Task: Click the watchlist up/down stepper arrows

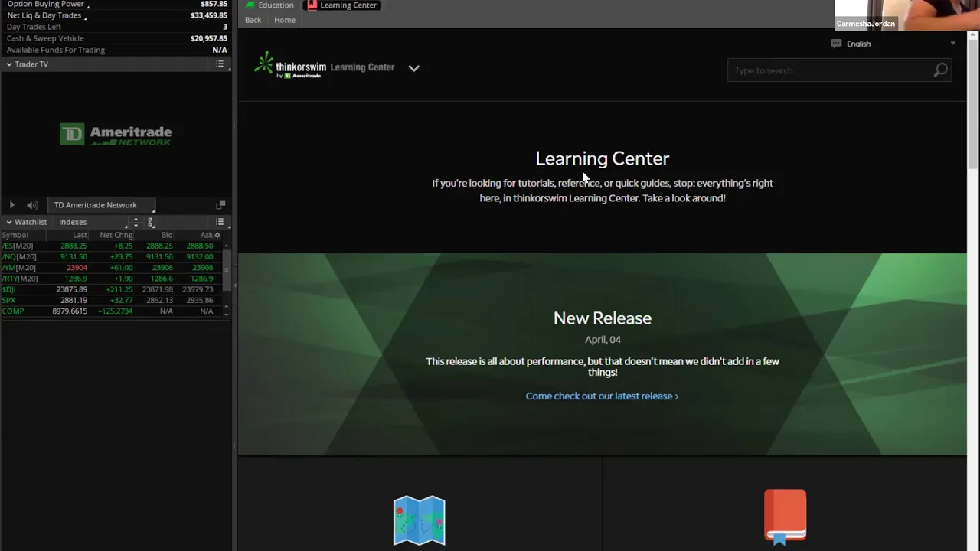Action: click(x=136, y=222)
